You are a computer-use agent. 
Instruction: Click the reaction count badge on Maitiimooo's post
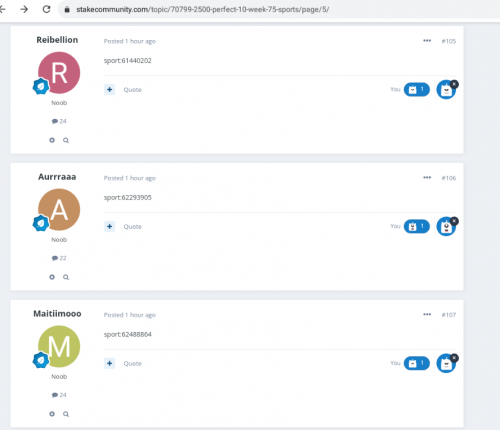pyautogui.click(x=417, y=363)
